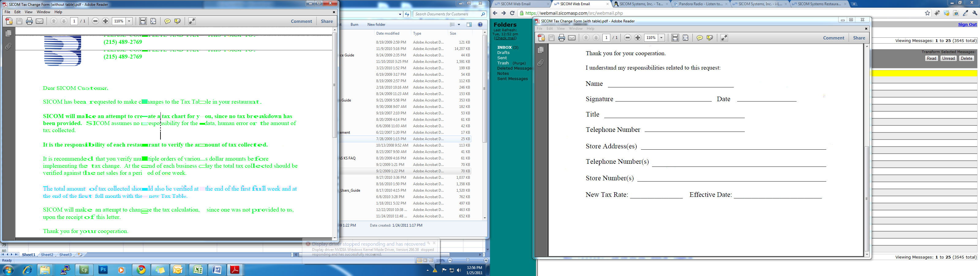Image resolution: width=980 pixels, height=276 pixels.
Task: Zoom out in the 'without table' PDF
Action: (x=96, y=21)
